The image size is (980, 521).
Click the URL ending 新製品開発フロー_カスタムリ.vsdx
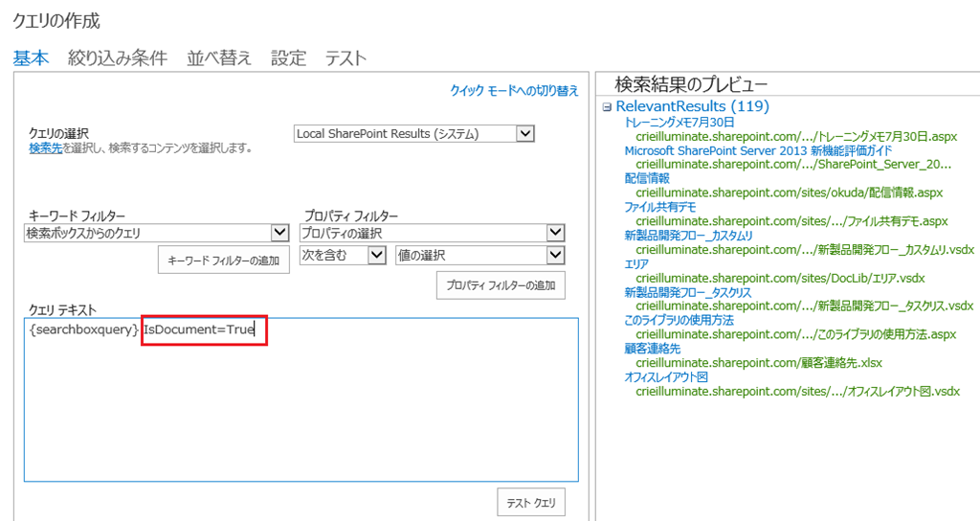(x=805, y=250)
